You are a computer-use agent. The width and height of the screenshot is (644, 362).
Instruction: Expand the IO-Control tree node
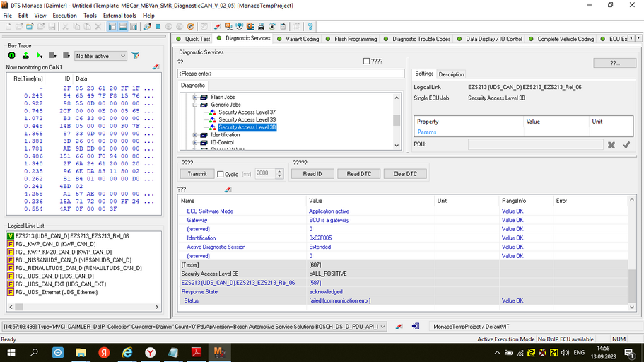point(195,143)
